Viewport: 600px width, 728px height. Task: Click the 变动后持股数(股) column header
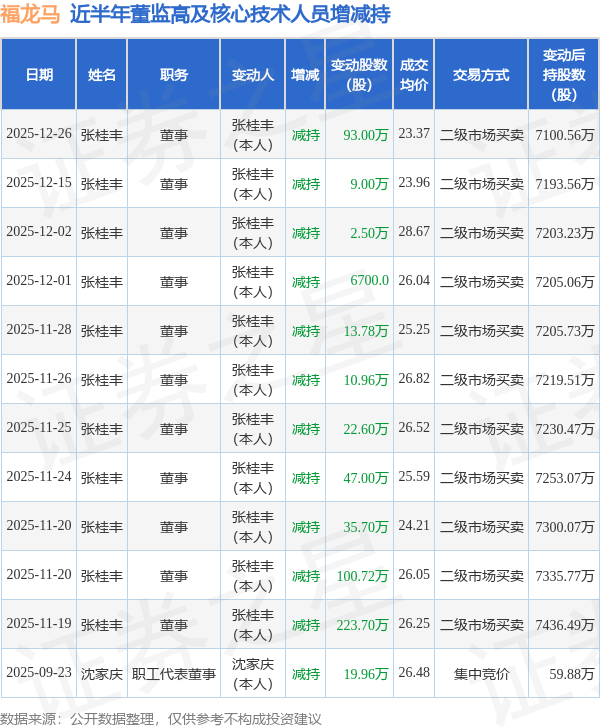[564, 75]
